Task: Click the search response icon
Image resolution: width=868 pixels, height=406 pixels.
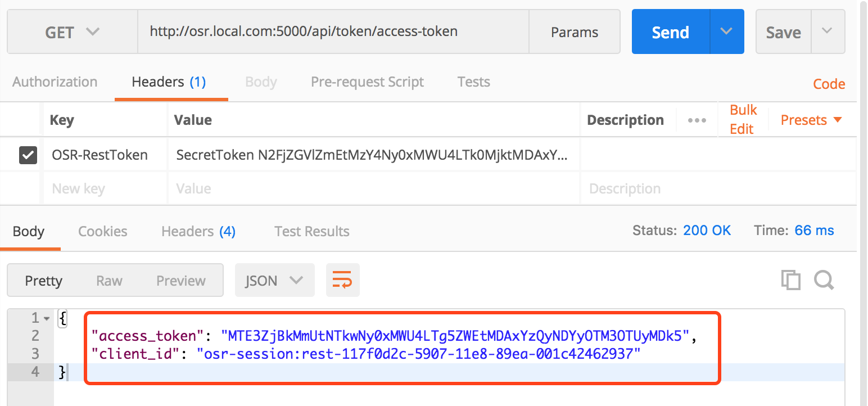Action: 824,280
